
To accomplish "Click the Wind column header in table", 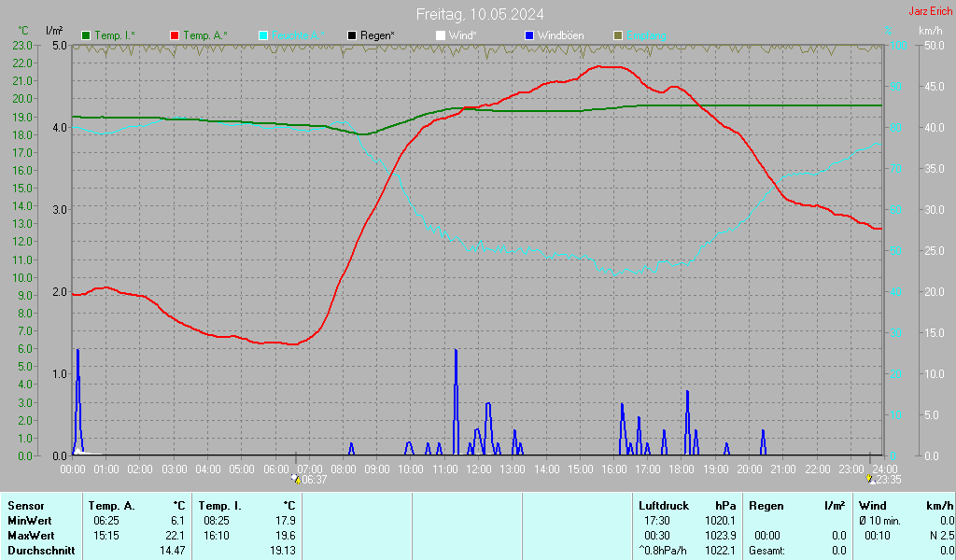I will (x=872, y=506).
